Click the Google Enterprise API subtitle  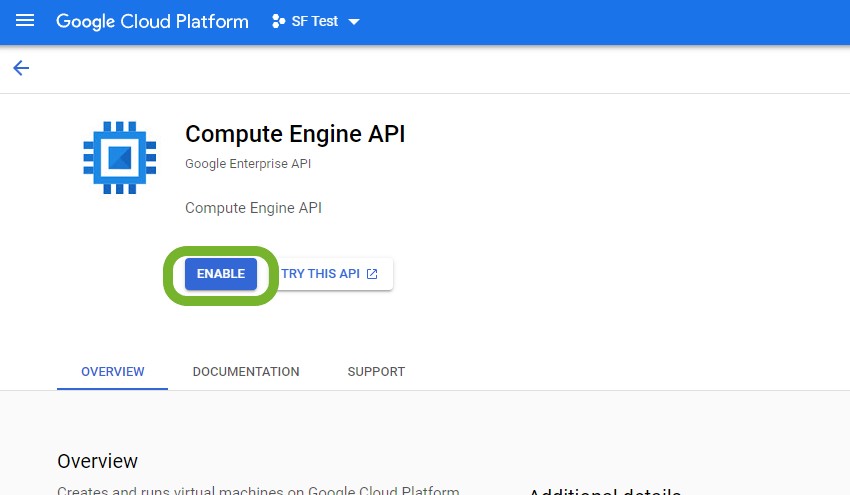pos(248,164)
